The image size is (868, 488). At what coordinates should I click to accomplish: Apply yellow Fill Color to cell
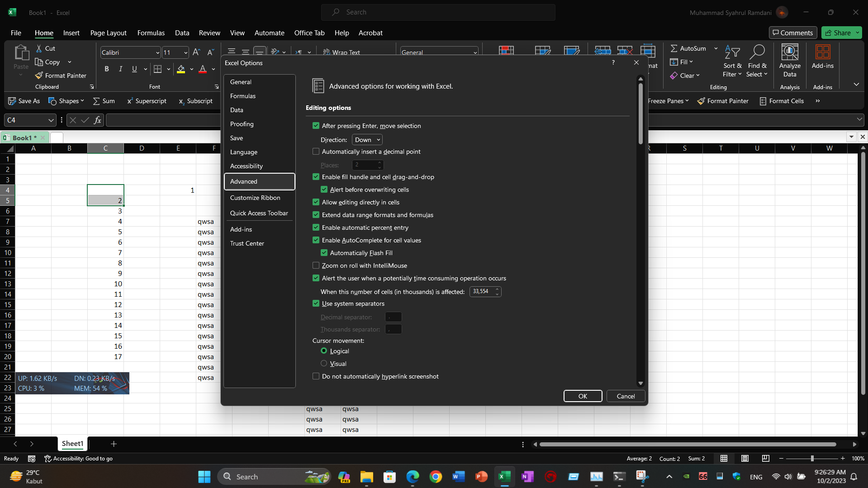coord(181,69)
